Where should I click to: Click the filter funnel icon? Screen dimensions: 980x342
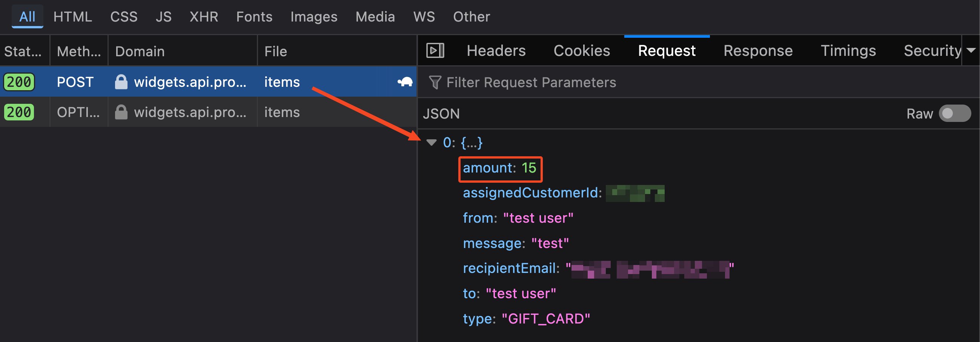tap(435, 82)
